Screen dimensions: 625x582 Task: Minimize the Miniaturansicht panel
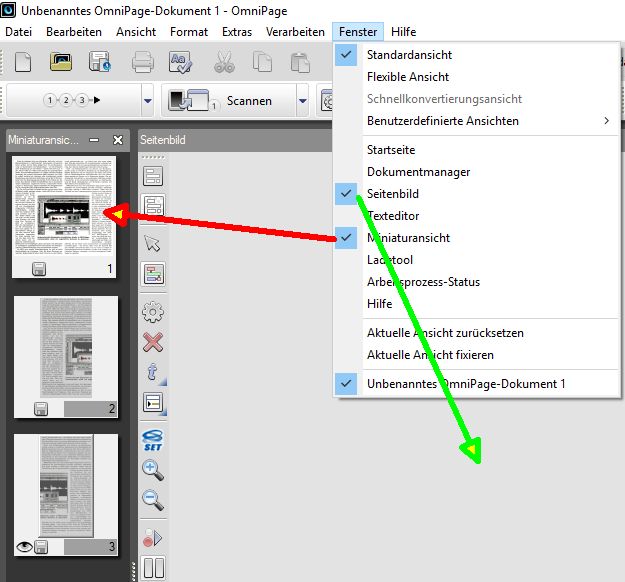pos(94,140)
